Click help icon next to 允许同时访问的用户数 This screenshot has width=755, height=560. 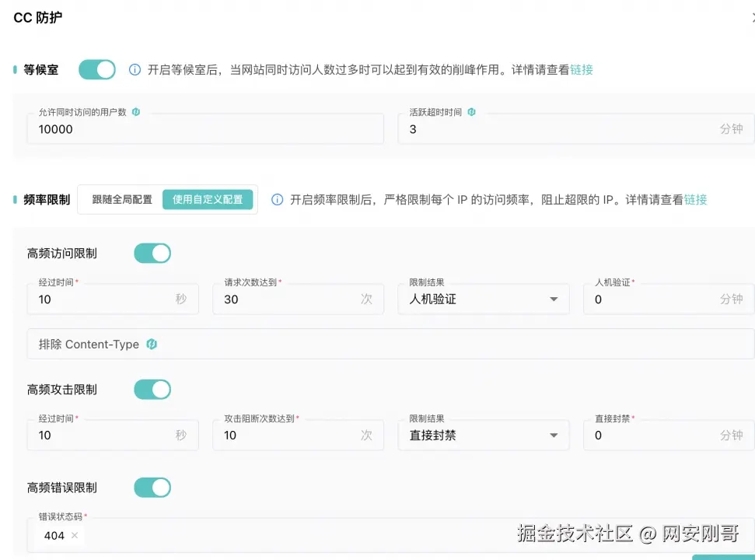[136, 112]
